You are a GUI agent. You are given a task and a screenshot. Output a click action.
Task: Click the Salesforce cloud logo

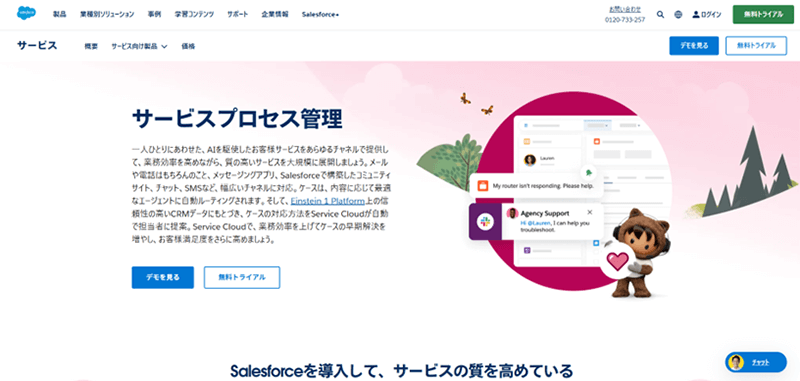click(x=26, y=13)
